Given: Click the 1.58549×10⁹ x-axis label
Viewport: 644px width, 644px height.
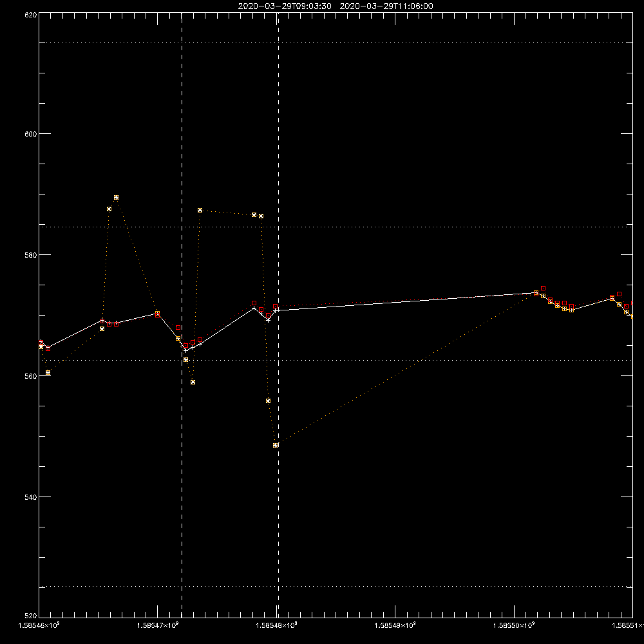Looking at the screenshot, I should pos(395,625).
